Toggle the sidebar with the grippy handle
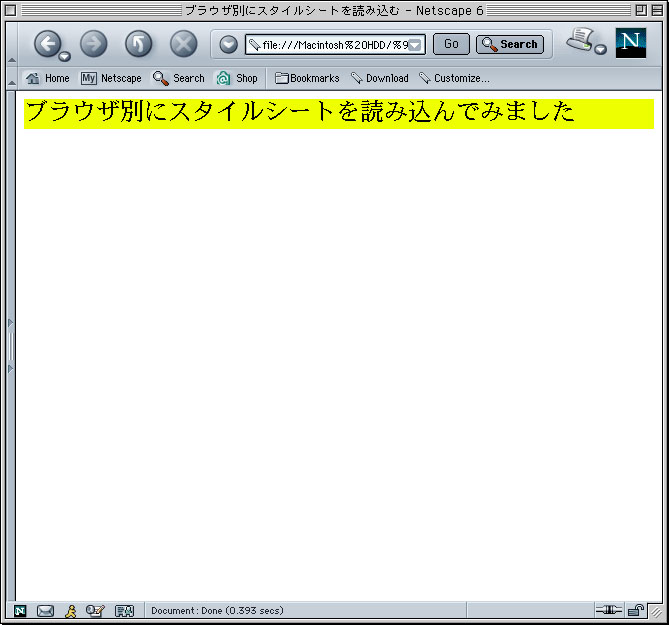Screen dimensions: 669x625 click(11, 346)
